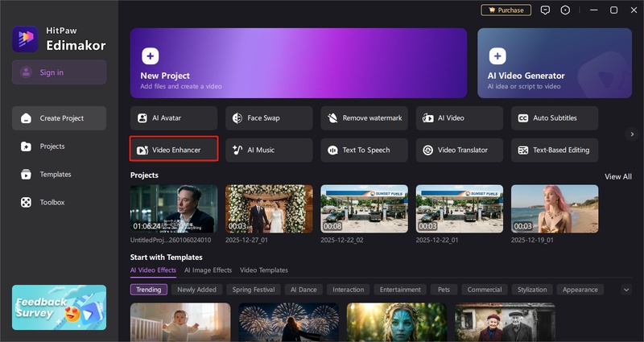
Task: Open the Video Translator tool
Action: tap(460, 150)
